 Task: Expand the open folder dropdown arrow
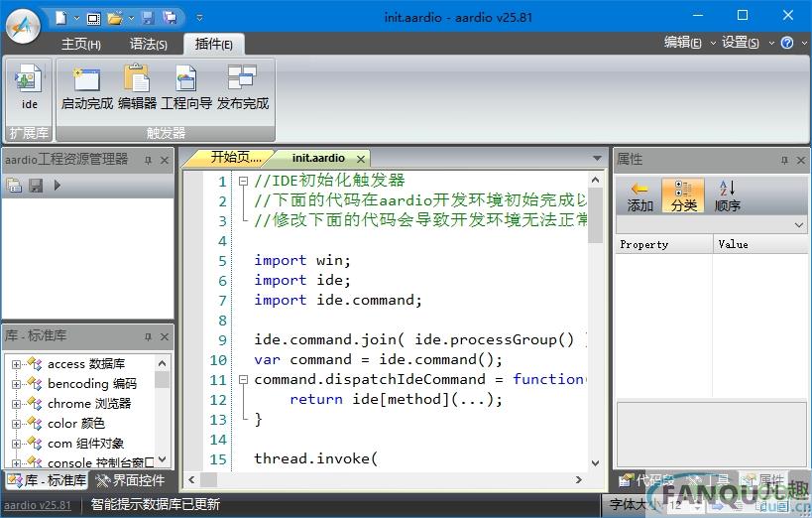coord(131,18)
